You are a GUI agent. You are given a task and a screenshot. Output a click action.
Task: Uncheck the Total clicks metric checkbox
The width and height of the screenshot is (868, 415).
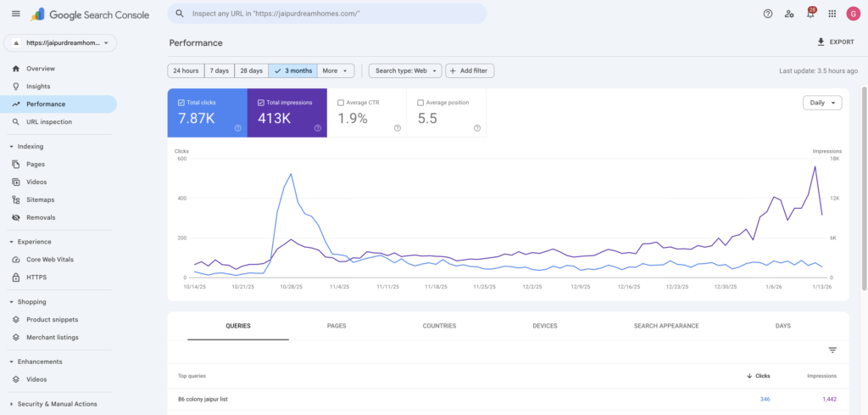click(181, 103)
